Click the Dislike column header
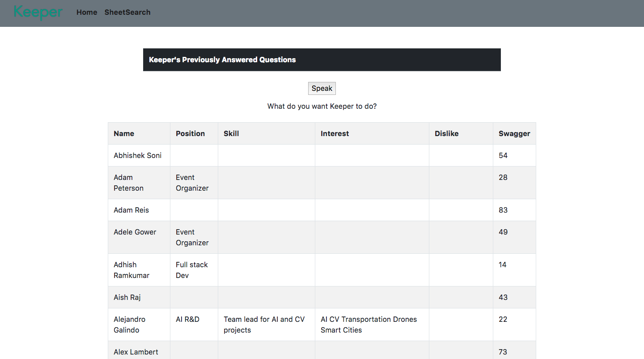The image size is (644, 359). [x=461, y=133]
